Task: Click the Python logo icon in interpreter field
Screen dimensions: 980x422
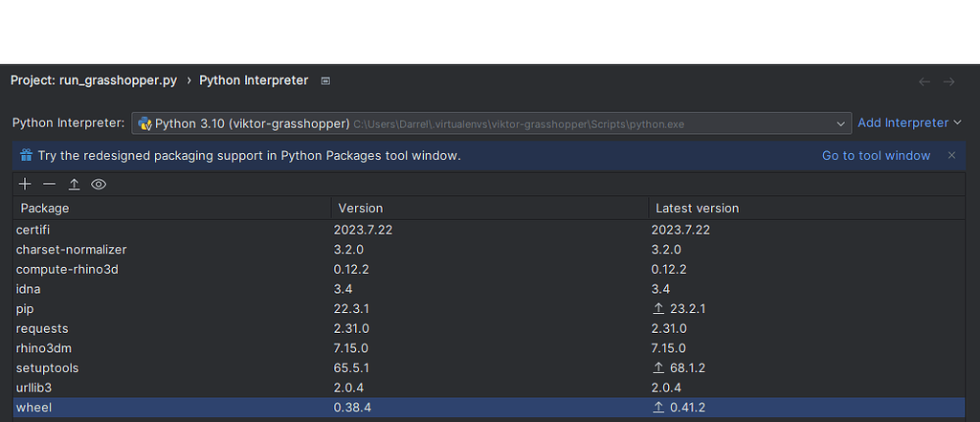Action: (145, 123)
